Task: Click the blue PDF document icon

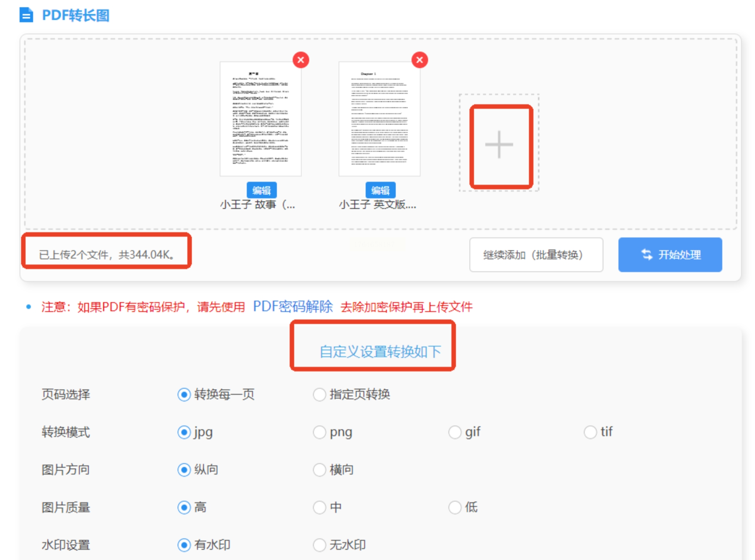Action: point(26,15)
